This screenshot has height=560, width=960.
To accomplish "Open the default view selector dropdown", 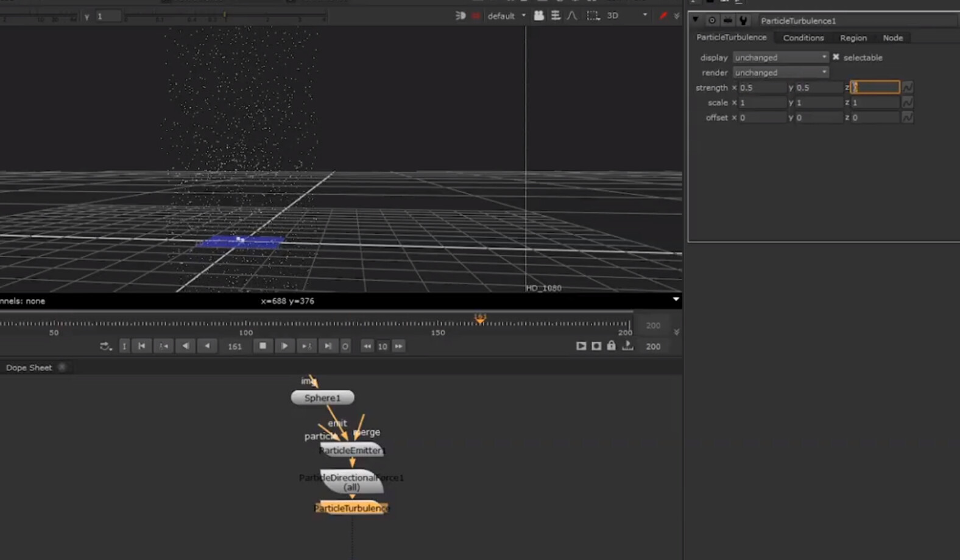I will click(506, 15).
